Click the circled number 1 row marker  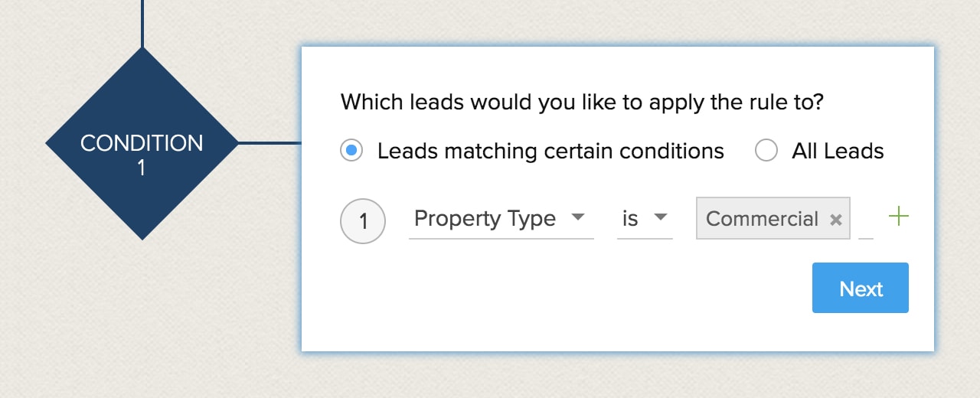pos(362,221)
